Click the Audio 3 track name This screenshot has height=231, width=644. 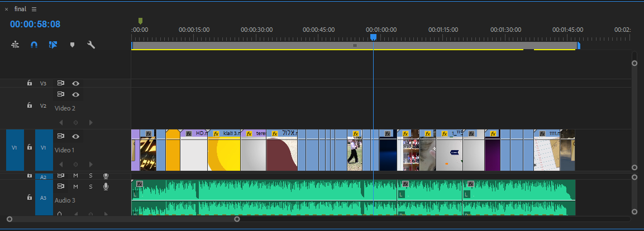tap(65, 200)
